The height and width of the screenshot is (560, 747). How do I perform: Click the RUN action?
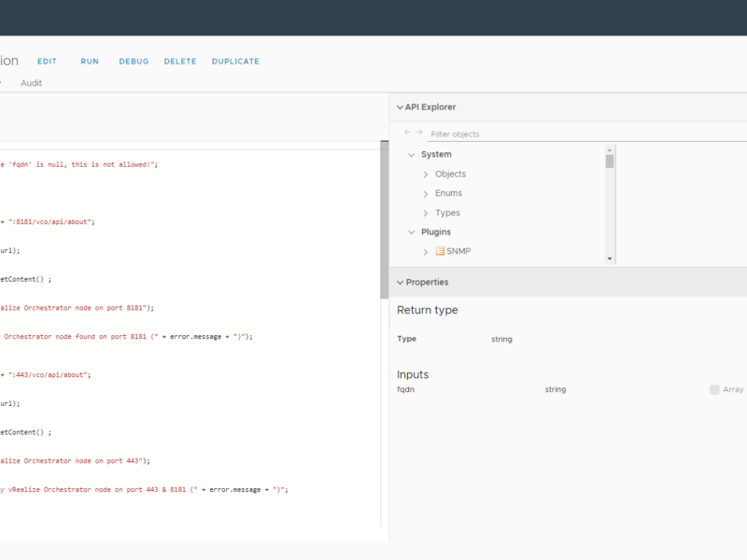[90, 61]
